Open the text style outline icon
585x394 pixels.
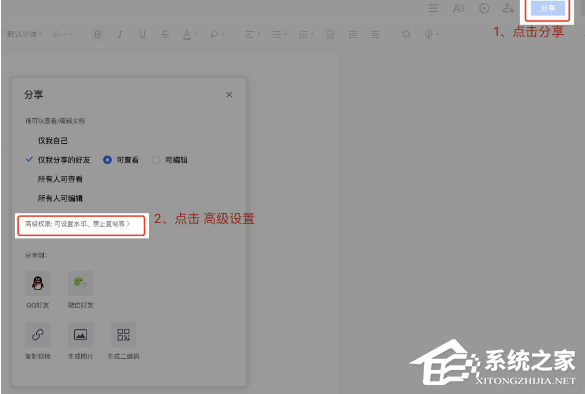pyautogui.click(x=459, y=8)
